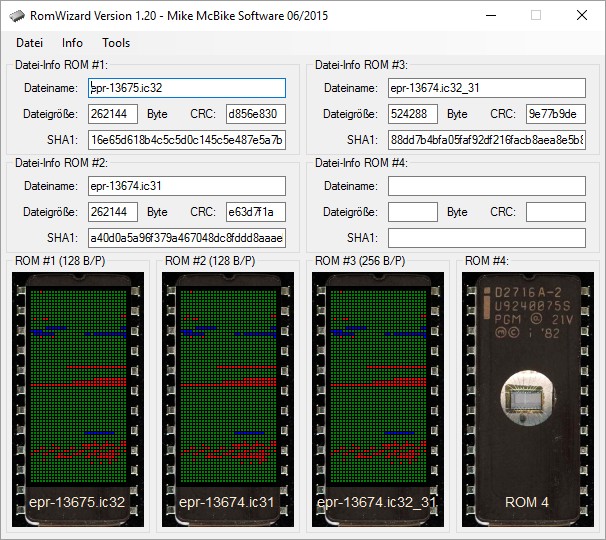Open the Datei menu
This screenshot has height=540, width=606.
[30, 43]
